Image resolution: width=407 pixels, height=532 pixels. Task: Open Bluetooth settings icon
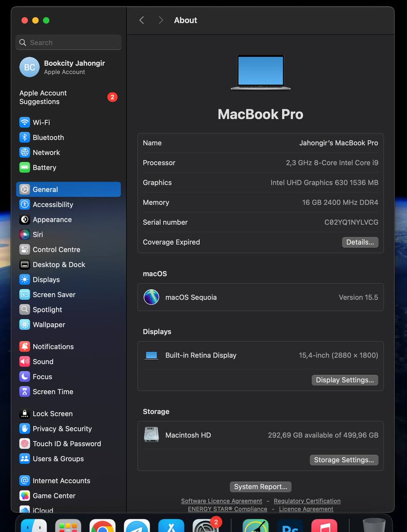click(x=25, y=137)
